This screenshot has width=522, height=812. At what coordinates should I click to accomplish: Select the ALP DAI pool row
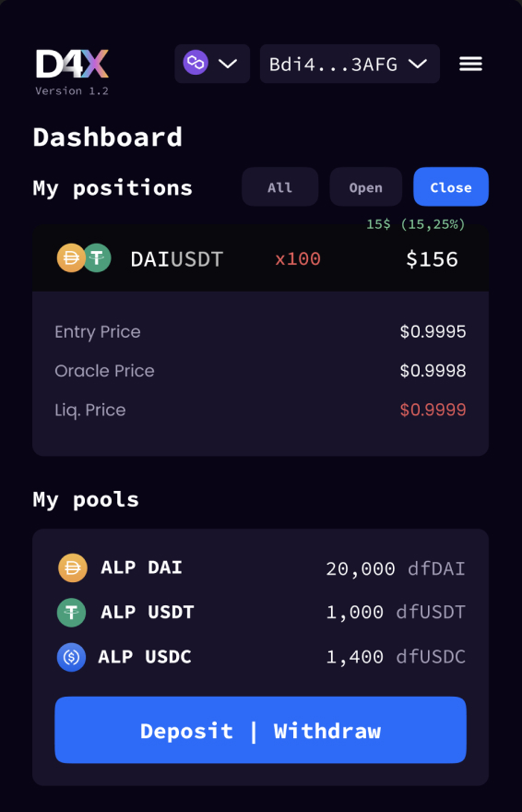tap(261, 568)
